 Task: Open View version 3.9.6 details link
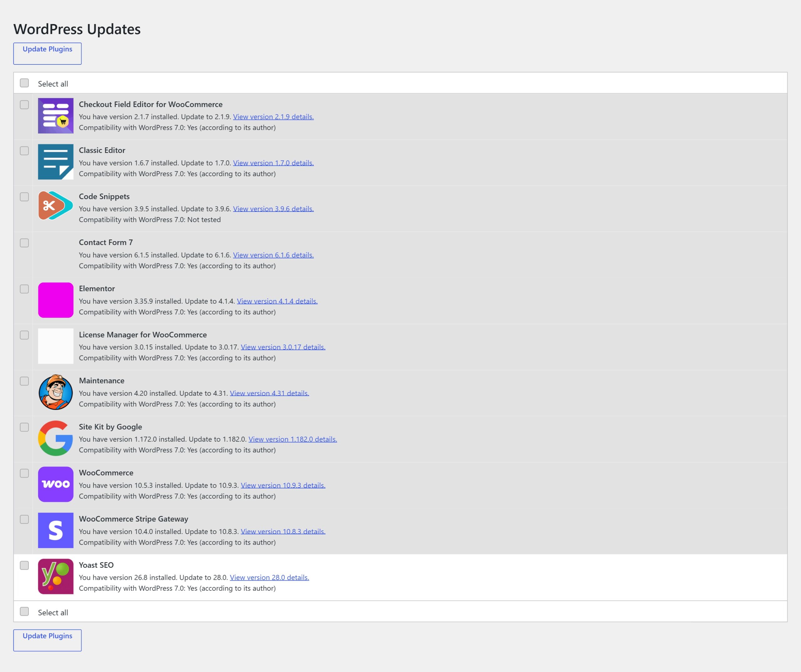coord(273,209)
